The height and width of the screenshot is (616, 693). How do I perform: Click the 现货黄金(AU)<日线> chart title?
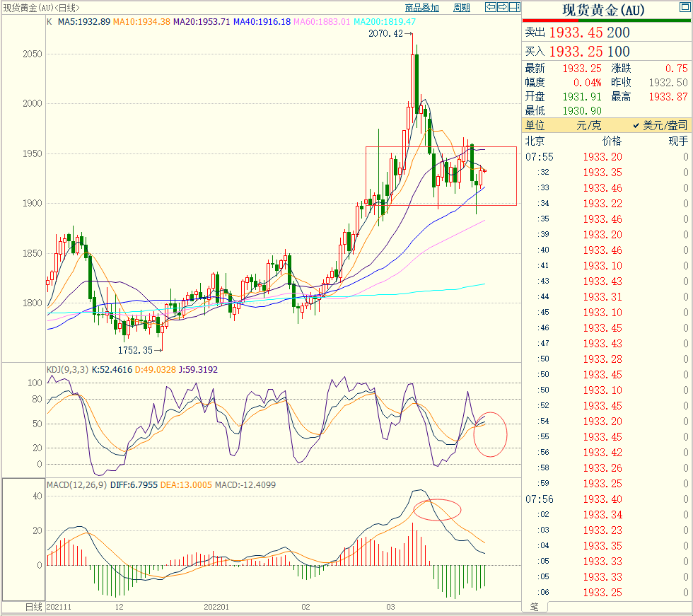[41, 8]
